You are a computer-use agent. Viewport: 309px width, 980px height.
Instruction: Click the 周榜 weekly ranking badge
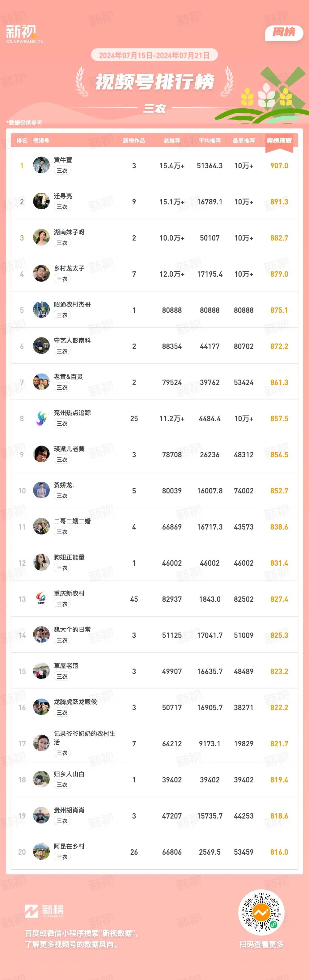(x=284, y=33)
